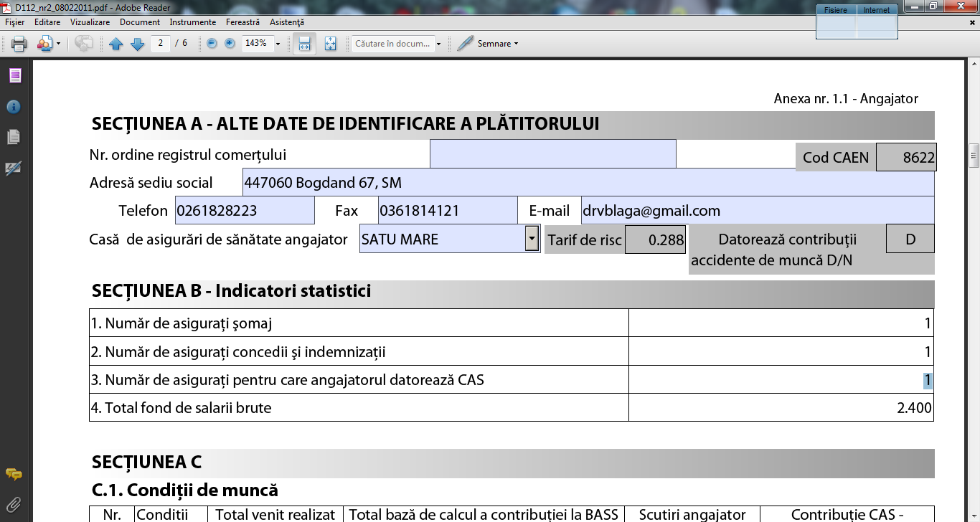Go to next page arrow

(138, 44)
